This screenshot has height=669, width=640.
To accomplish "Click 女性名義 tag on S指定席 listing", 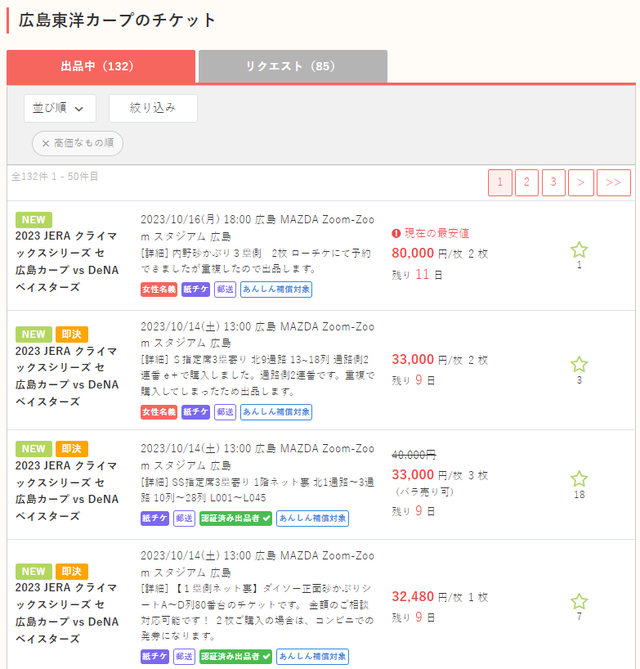I will point(159,412).
